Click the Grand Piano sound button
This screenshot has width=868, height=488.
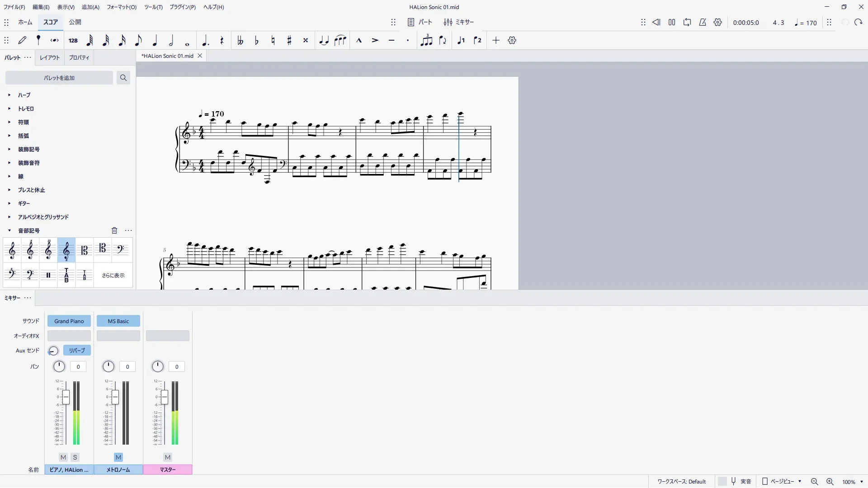click(x=69, y=321)
